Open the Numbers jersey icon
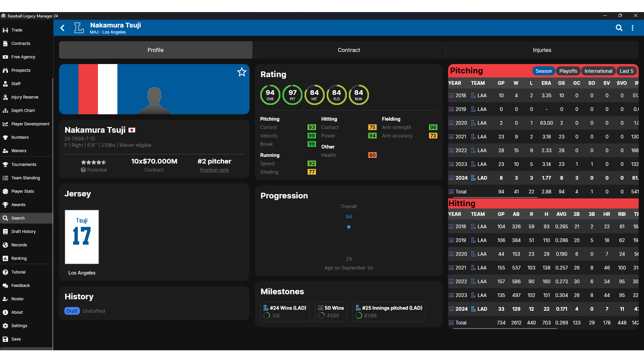Screen dimensions: 644x362 tap(5, 137)
